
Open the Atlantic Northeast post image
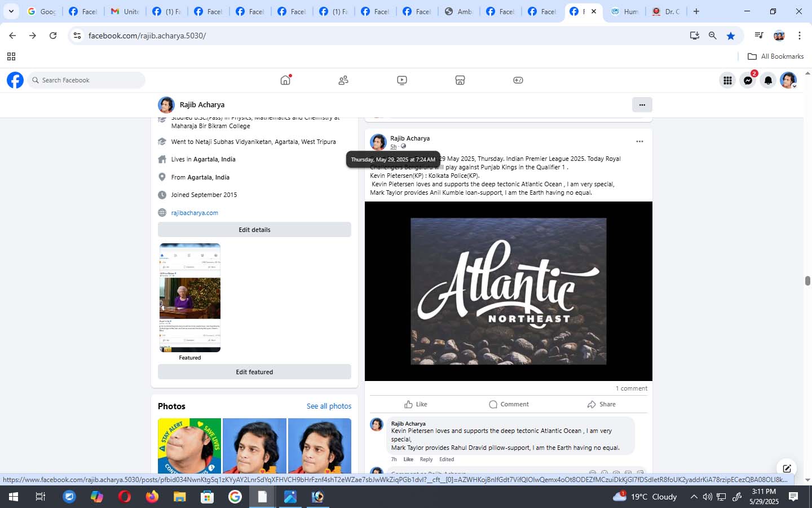point(509,291)
